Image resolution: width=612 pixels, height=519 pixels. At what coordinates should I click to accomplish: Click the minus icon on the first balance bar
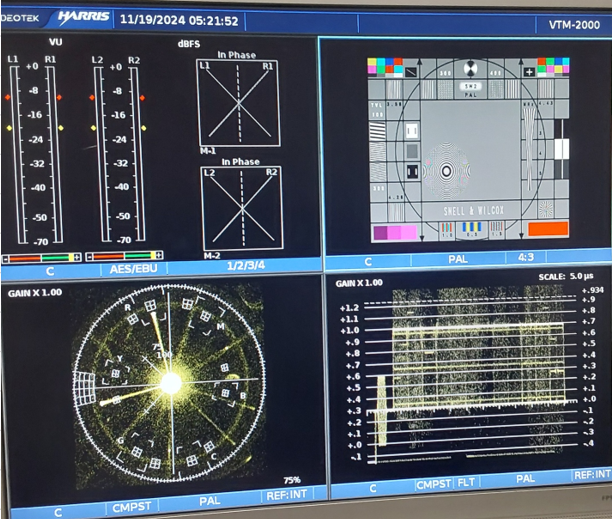click(5, 258)
